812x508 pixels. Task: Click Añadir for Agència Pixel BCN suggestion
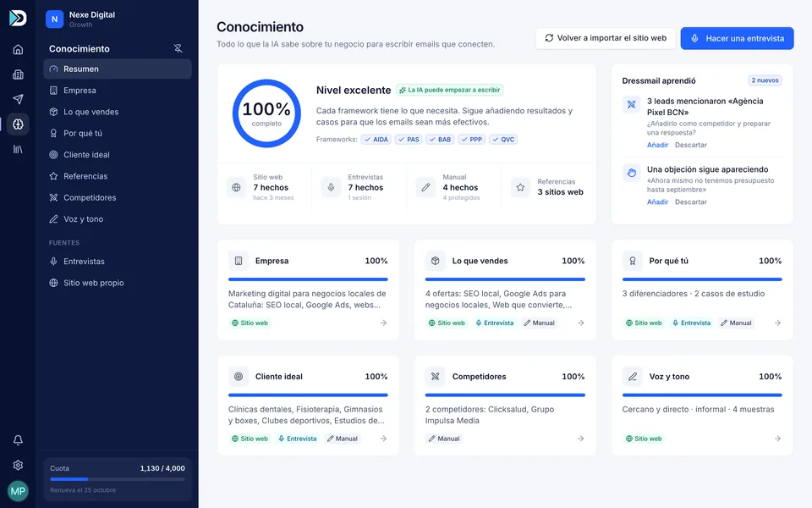click(657, 145)
